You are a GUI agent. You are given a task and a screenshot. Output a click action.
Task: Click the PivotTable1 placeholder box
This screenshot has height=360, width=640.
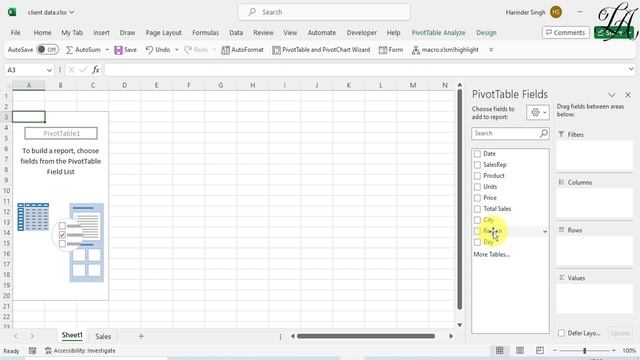point(61,133)
